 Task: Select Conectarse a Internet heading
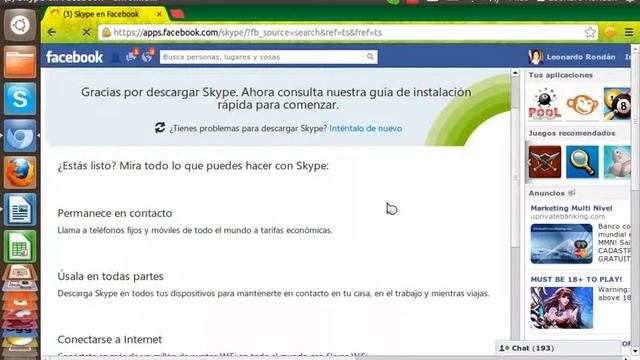109,339
